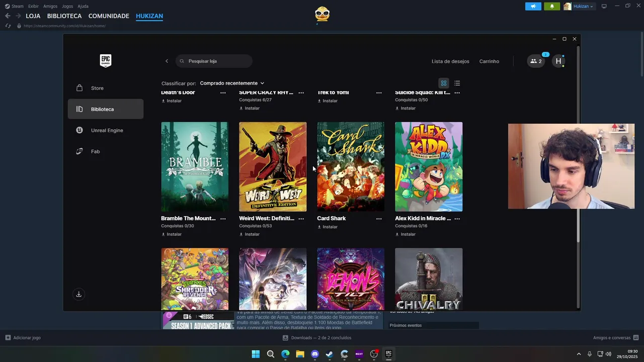The width and height of the screenshot is (644, 362).
Task: Open more options for Bramble The Mountain King
Action: point(223,219)
